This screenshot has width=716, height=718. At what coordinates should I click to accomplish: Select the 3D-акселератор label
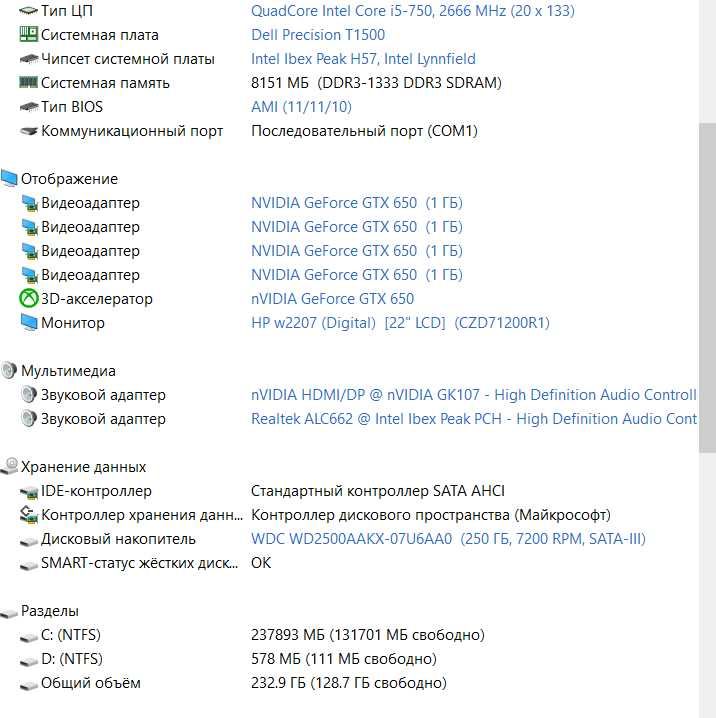click(x=97, y=299)
